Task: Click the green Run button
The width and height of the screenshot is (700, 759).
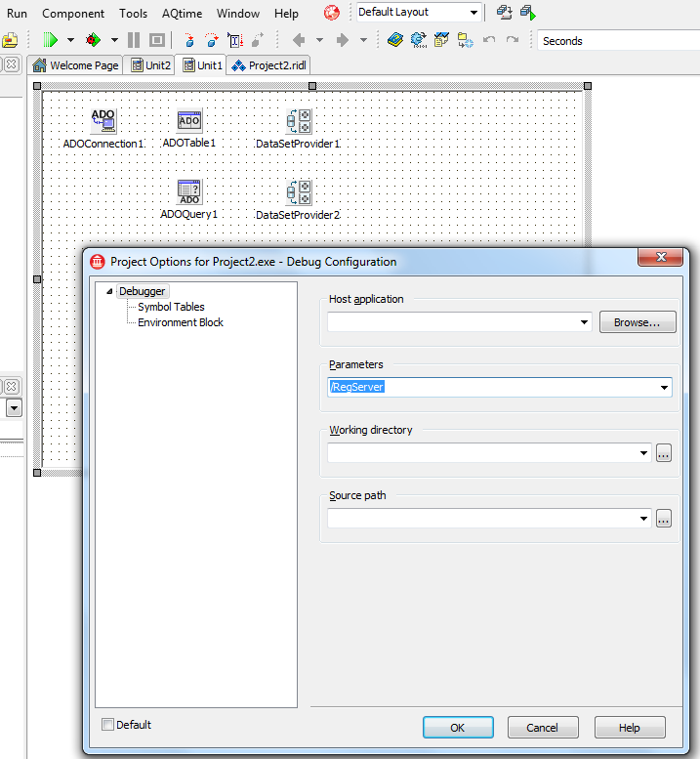Action: [x=51, y=40]
